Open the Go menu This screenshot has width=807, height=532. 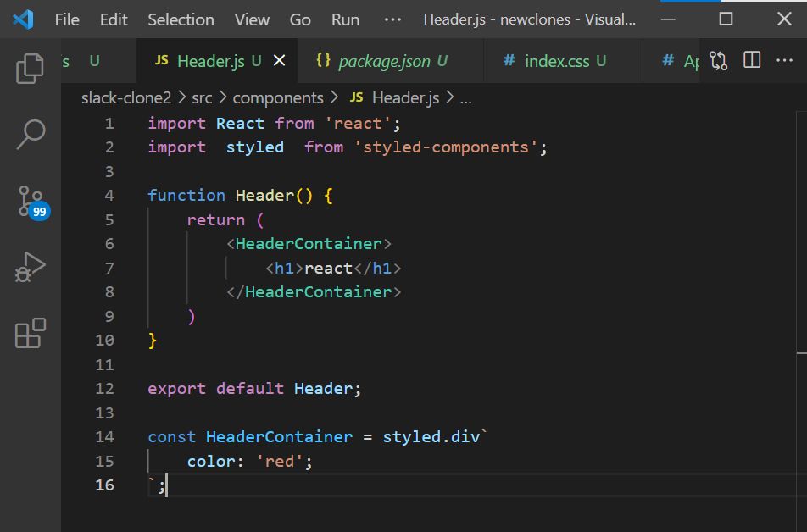(300, 19)
